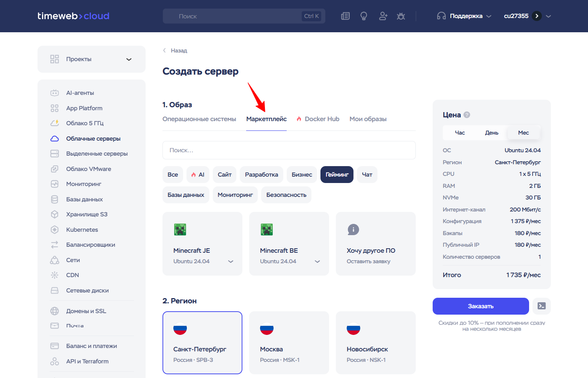Select the Москва MSK-1 region

(289, 343)
